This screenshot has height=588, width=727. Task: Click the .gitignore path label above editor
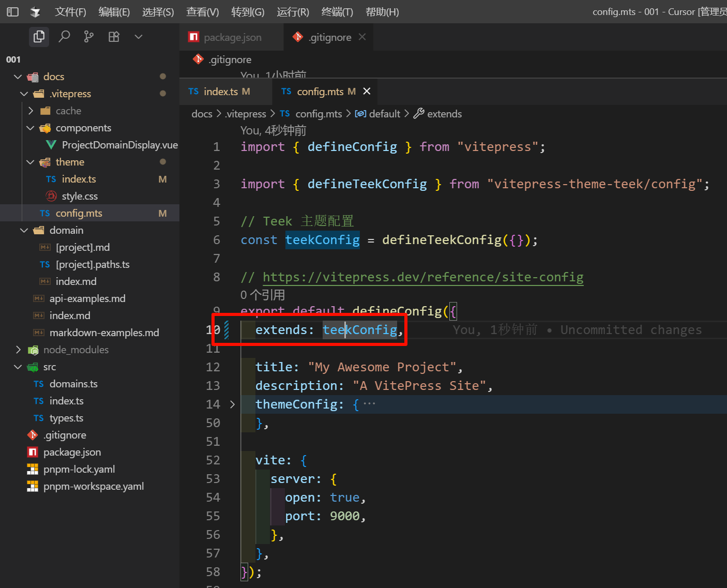pos(230,59)
